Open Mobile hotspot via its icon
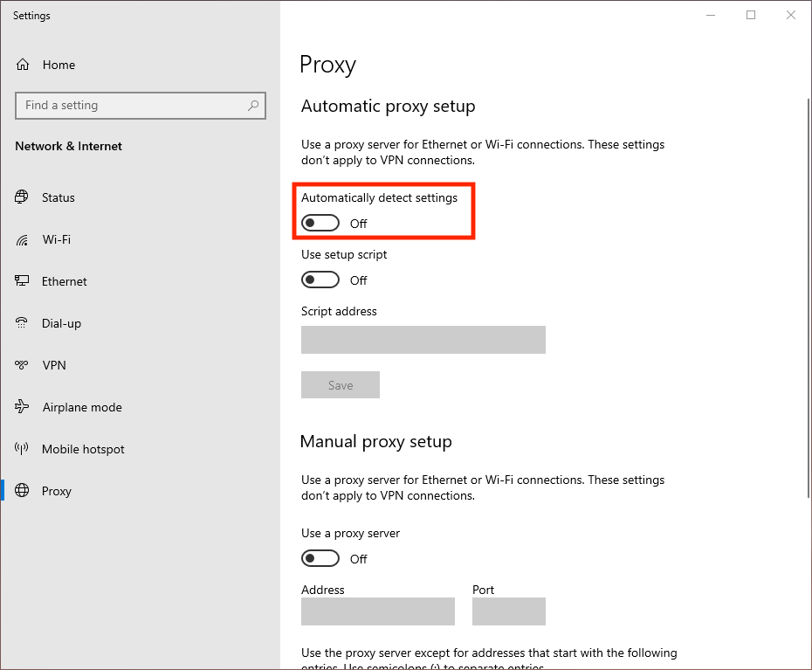 coord(21,449)
